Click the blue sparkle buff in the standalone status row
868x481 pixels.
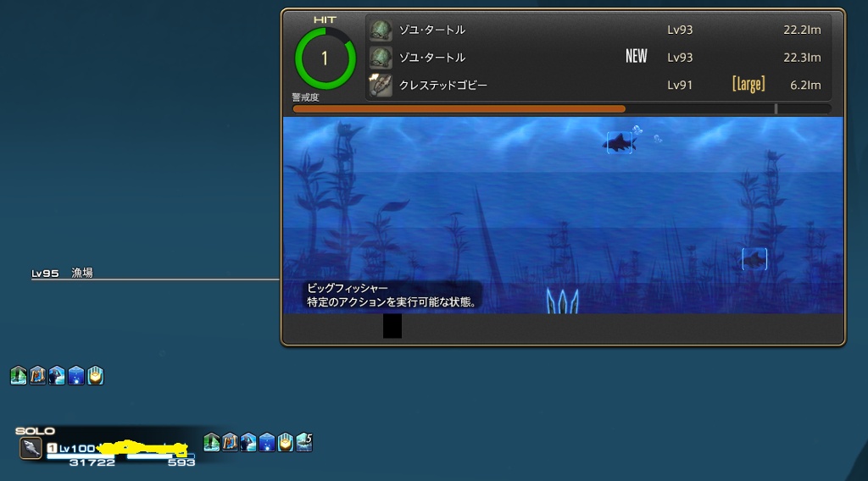click(x=76, y=375)
